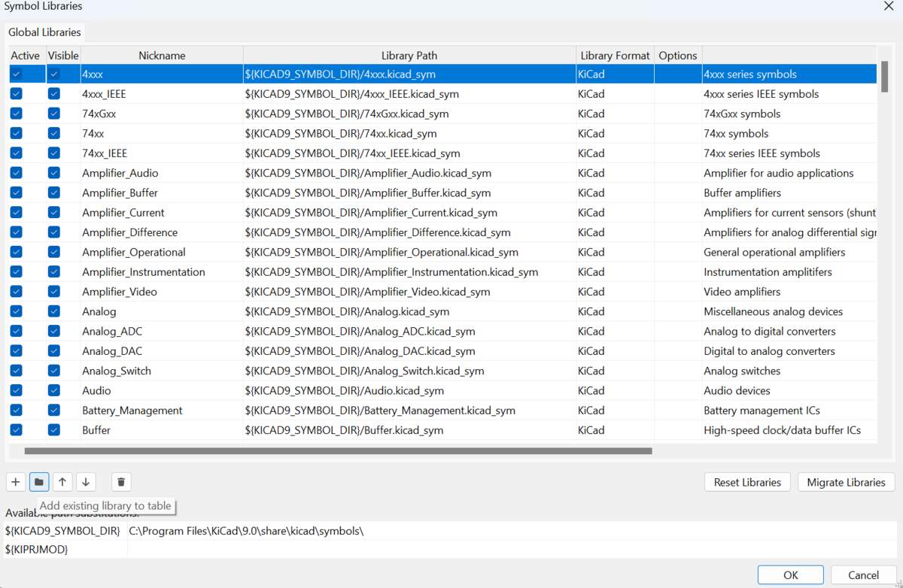
Task: Click the move library down arrow icon
Action: [86, 482]
